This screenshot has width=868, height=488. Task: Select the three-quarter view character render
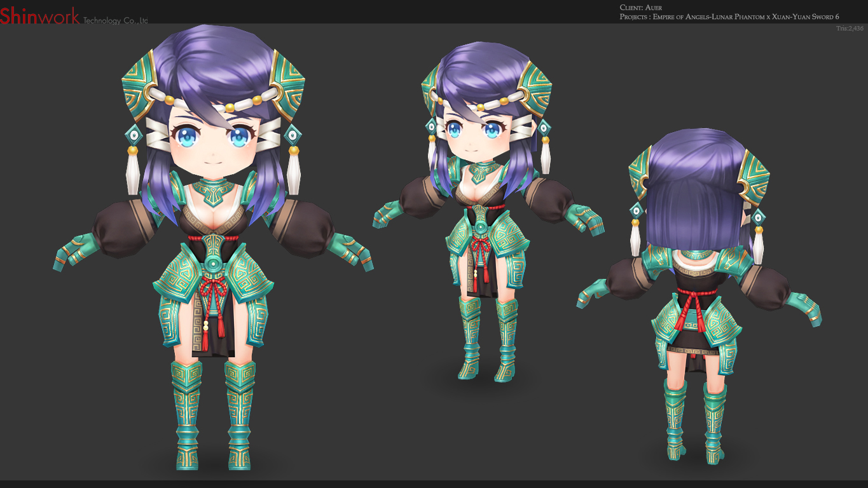[x=488, y=212]
